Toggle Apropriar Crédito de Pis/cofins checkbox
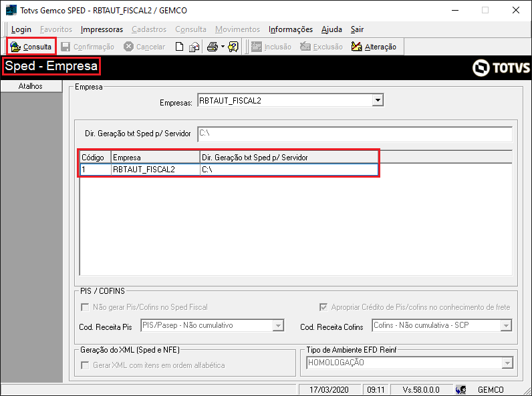Viewport: 532px width, 396px height. tap(323, 307)
